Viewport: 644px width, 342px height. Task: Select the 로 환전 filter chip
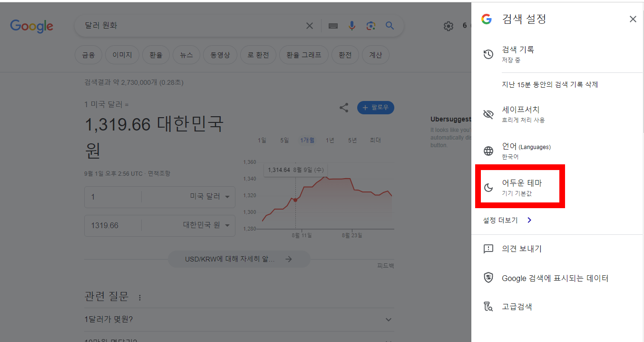[x=258, y=55]
